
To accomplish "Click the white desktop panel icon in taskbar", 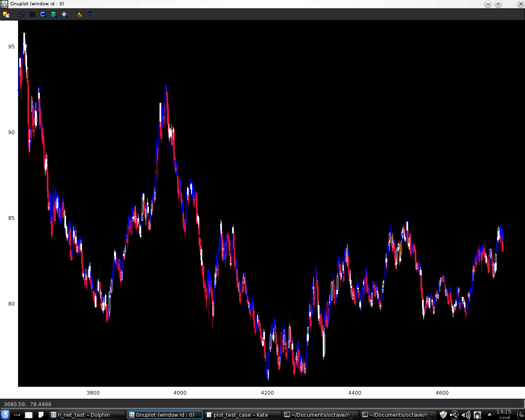I will click(x=29, y=415).
